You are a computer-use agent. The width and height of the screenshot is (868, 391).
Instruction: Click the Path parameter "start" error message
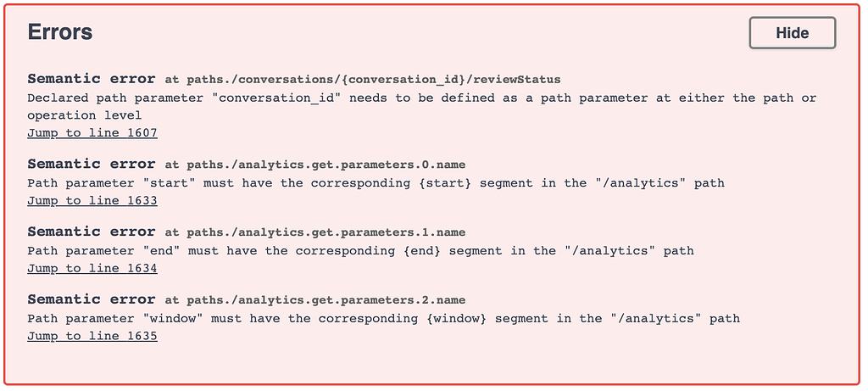click(376, 183)
